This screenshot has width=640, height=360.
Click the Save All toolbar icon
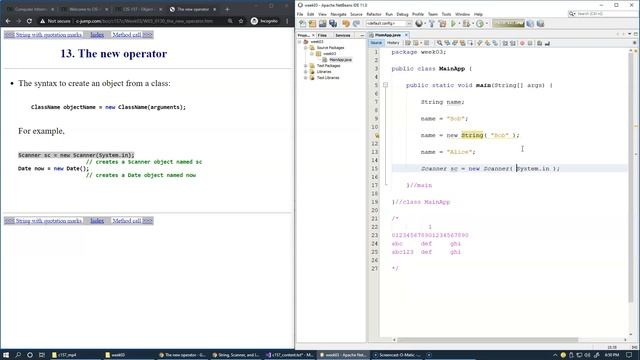(333, 24)
